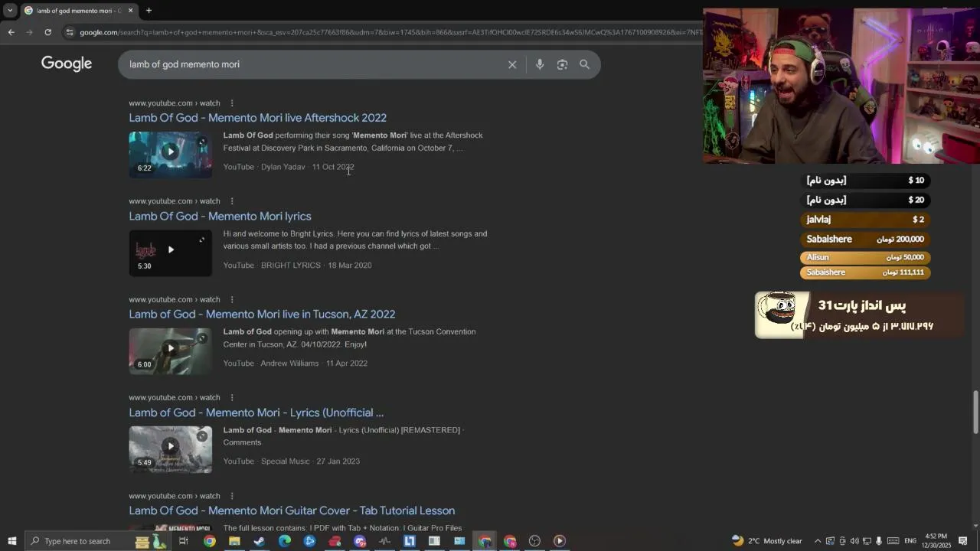Click the magnifier search button in Google
Screen dimensions: 980x551
pos(585,65)
